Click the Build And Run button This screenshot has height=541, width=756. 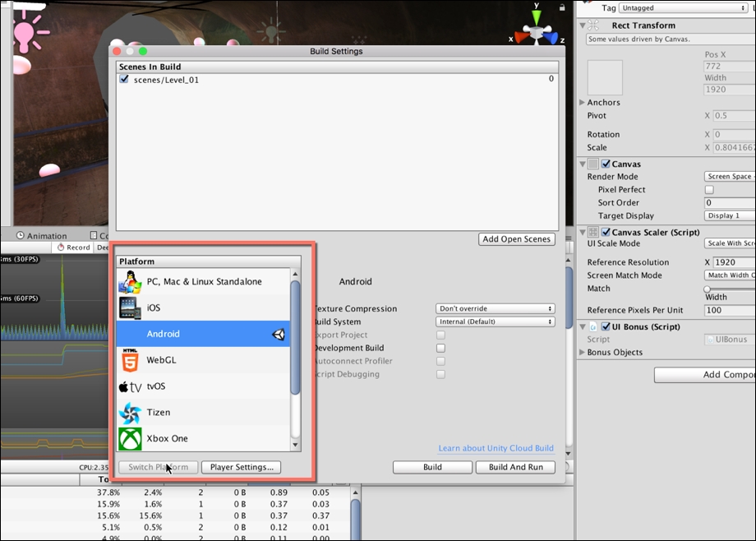(x=515, y=467)
